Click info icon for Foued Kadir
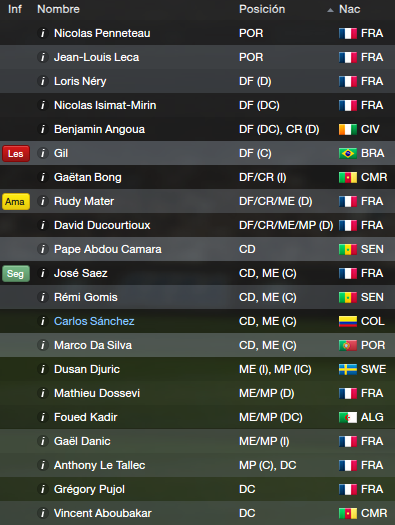395x525 pixels. click(43, 417)
